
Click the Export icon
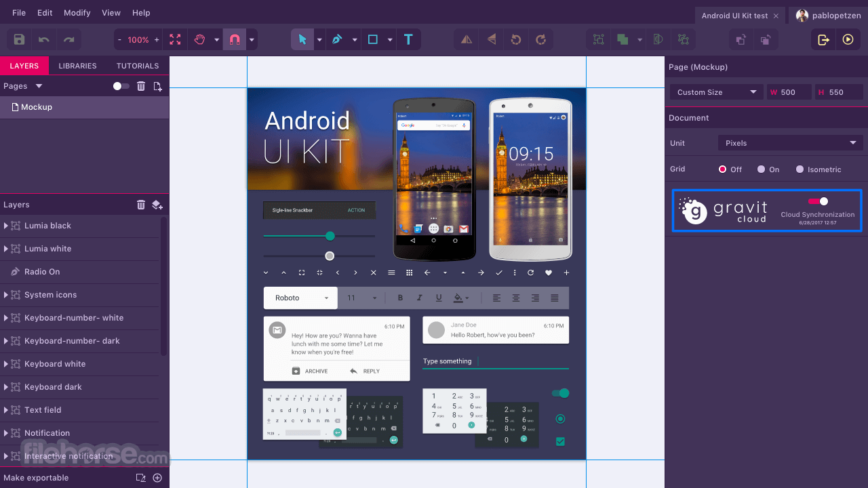pyautogui.click(x=823, y=40)
